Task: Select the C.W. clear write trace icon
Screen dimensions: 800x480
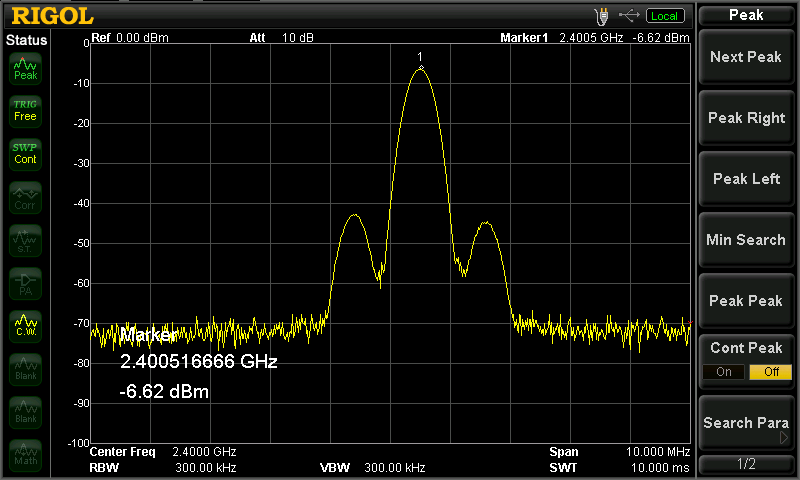Action: point(26,326)
